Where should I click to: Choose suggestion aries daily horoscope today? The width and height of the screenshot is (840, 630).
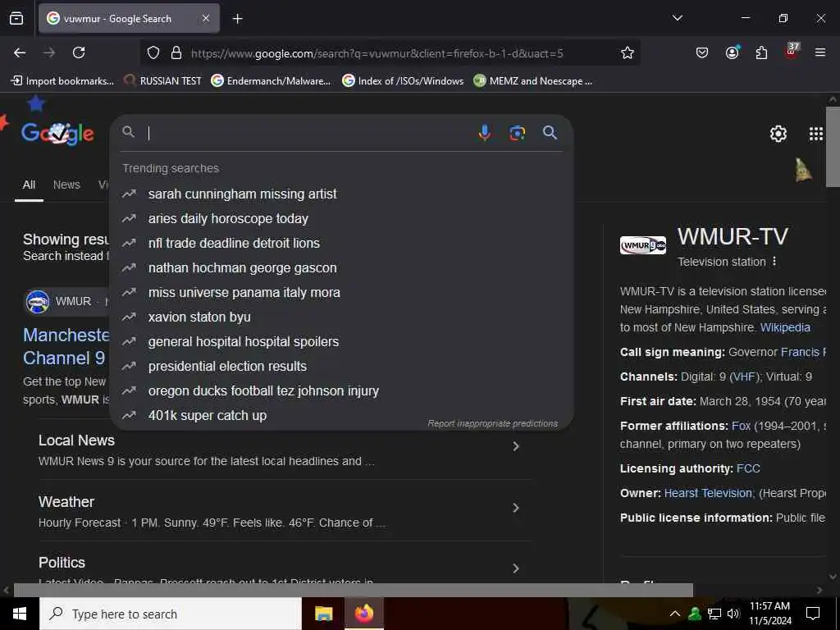[342, 218]
